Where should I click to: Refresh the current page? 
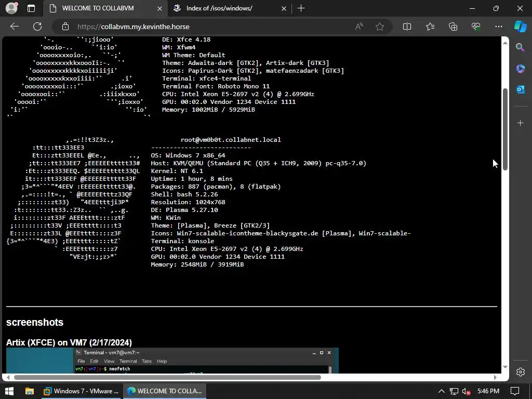click(x=37, y=26)
